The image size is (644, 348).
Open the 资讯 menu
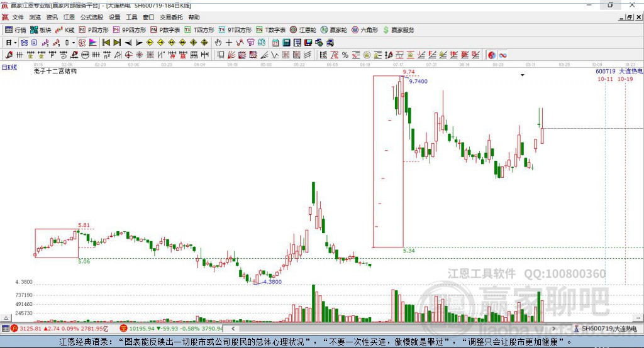[52, 17]
